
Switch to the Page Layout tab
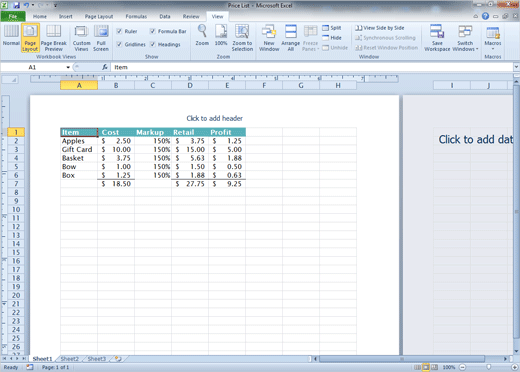click(x=99, y=16)
